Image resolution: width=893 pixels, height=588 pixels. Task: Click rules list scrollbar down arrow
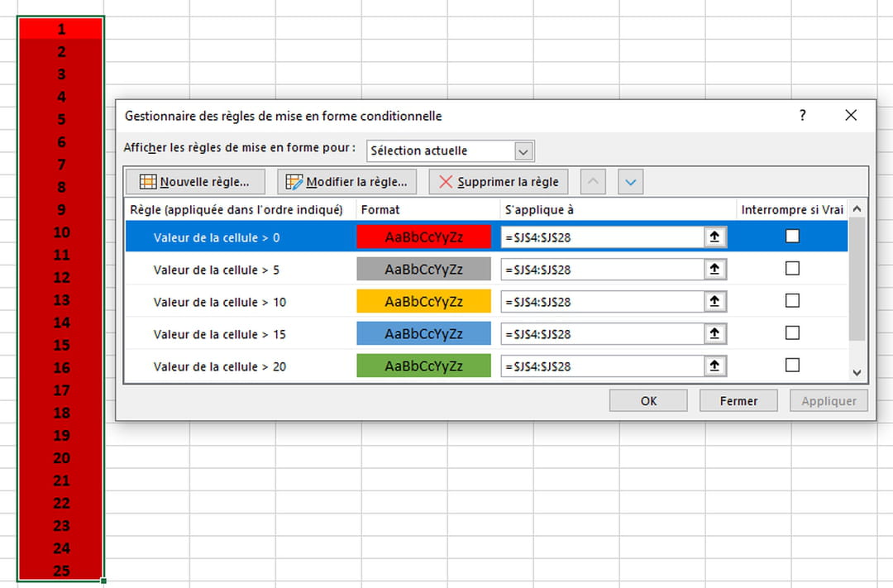click(x=857, y=373)
